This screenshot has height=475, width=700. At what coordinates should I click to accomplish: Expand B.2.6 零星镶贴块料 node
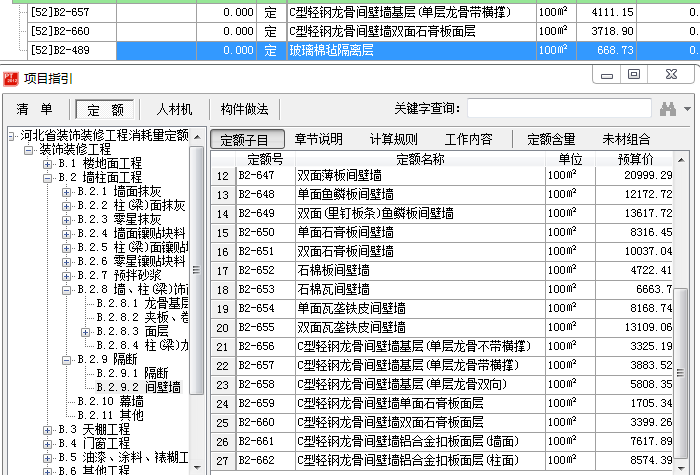(66, 262)
